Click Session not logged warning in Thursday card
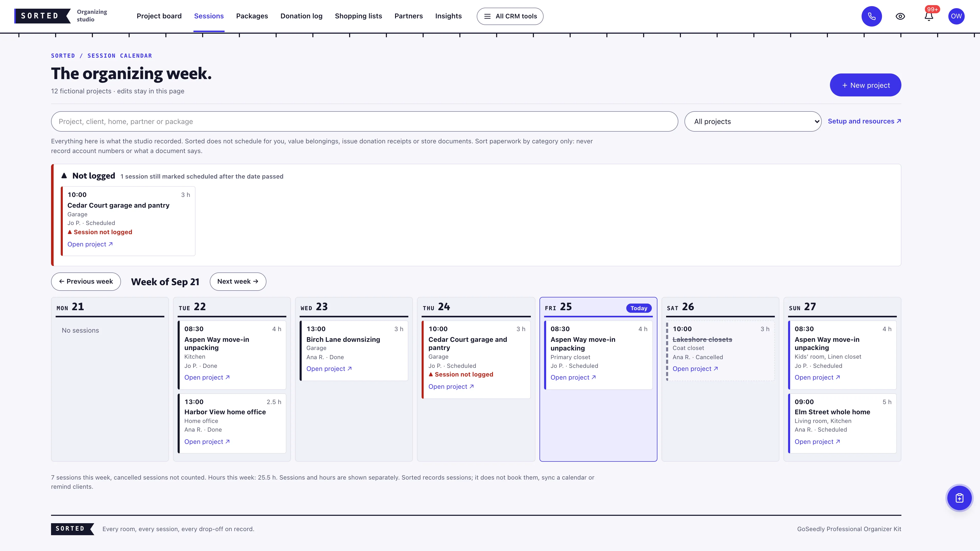980x551 pixels. pyautogui.click(x=461, y=374)
